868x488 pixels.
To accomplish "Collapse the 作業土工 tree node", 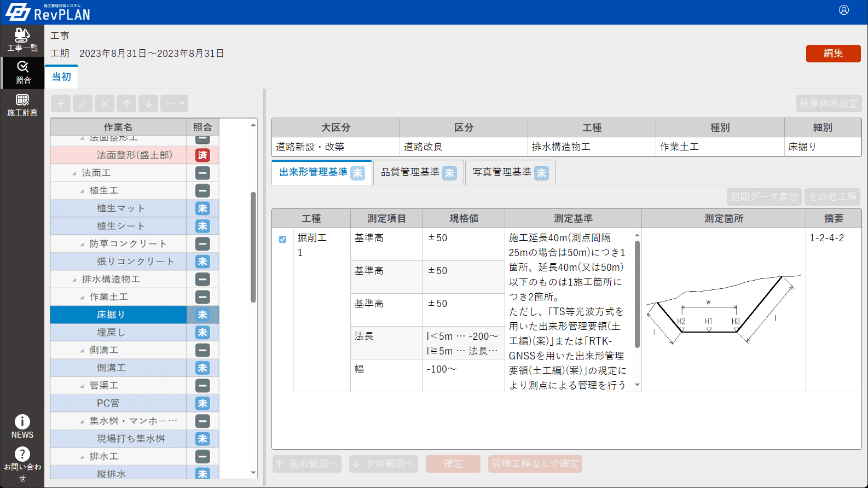I will [x=82, y=297].
